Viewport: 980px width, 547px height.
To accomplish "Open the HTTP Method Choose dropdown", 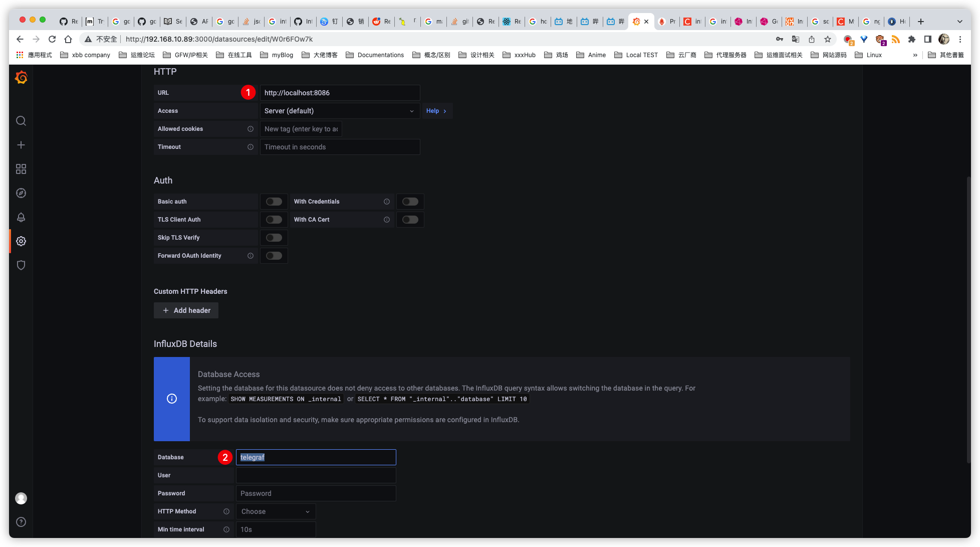I will pyautogui.click(x=276, y=511).
